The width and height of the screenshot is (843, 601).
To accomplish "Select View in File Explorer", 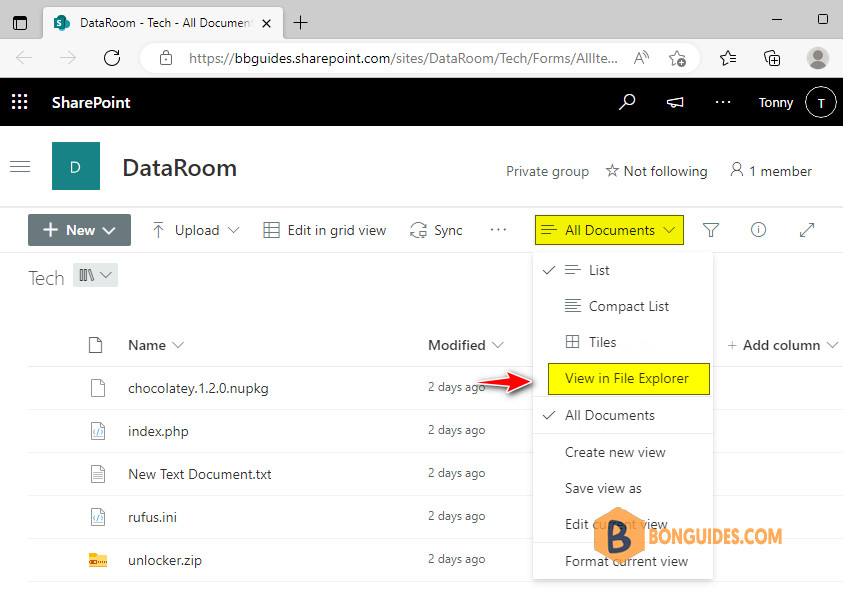I will (628, 378).
